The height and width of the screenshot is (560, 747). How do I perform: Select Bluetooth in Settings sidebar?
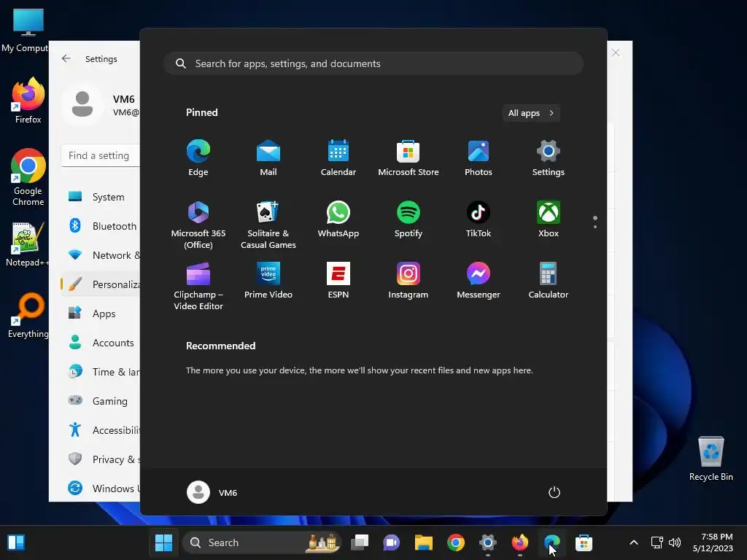pyautogui.click(x=101, y=226)
